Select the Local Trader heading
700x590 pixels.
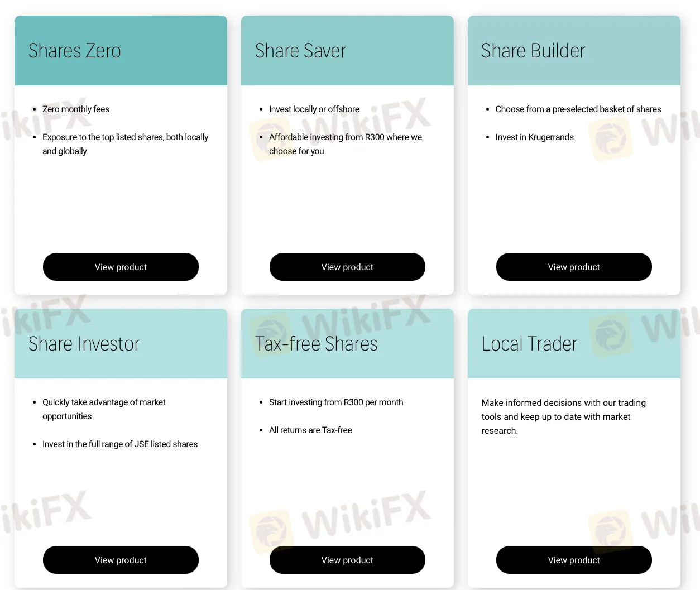point(529,344)
